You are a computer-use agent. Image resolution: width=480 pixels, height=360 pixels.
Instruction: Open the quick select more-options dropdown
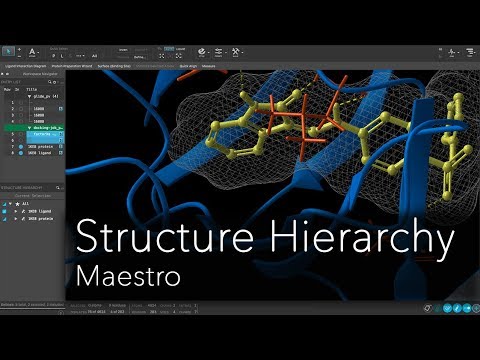point(80,56)
